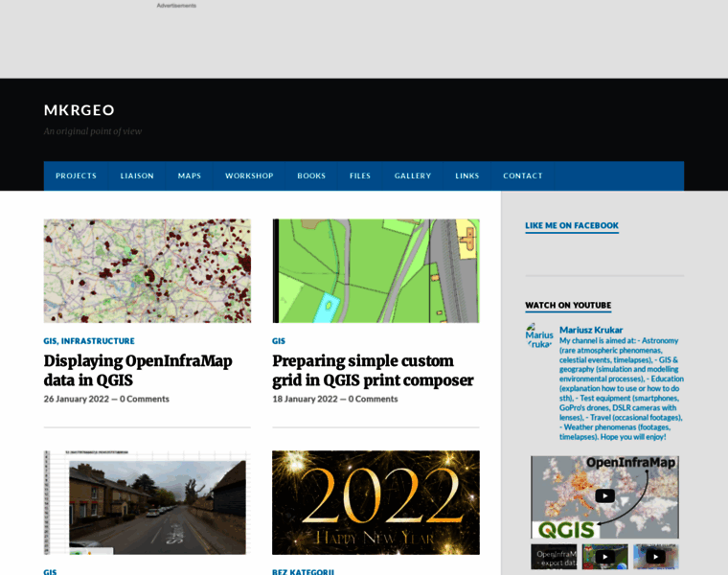Play the middle small YouTube video thumbnail
This screenshot has width=728, height=575.
tap(605, 557)
